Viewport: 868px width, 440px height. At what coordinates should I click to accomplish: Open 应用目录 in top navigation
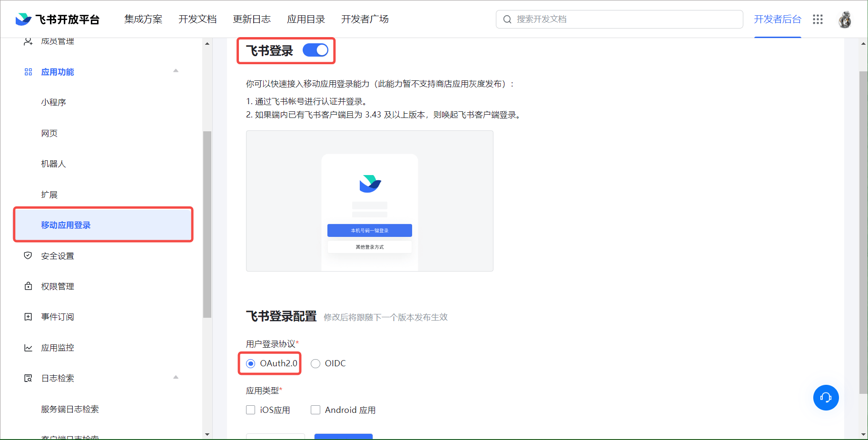(306, 19)
